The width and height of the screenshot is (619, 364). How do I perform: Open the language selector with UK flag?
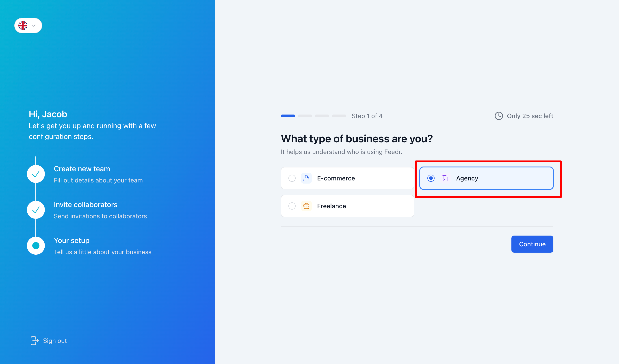[x=28, y=26]
